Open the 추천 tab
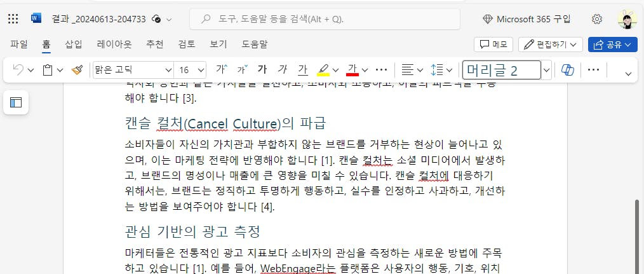Image resolution: width=644 pixels, height=274 pixels. coord(154,44)
